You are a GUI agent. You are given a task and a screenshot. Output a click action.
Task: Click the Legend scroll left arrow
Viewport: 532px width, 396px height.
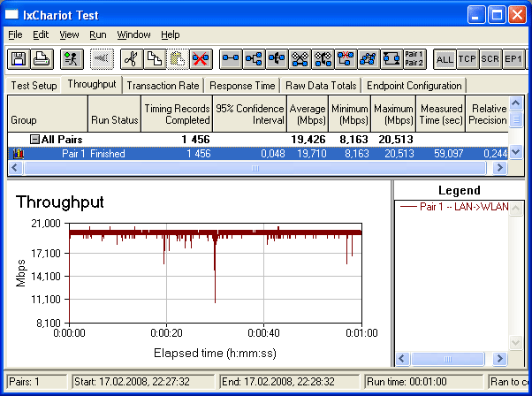pyautogui.click(x=402, y=359)
